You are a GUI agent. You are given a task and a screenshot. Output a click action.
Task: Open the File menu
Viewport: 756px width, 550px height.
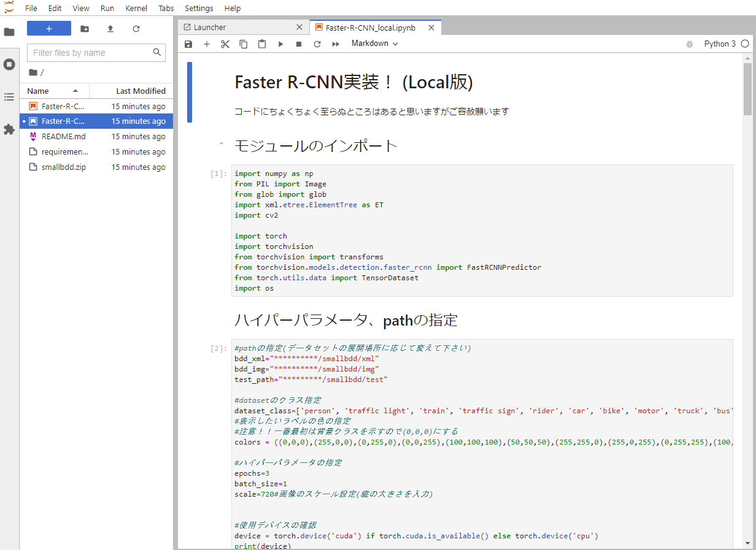click(x=31, y=8)
